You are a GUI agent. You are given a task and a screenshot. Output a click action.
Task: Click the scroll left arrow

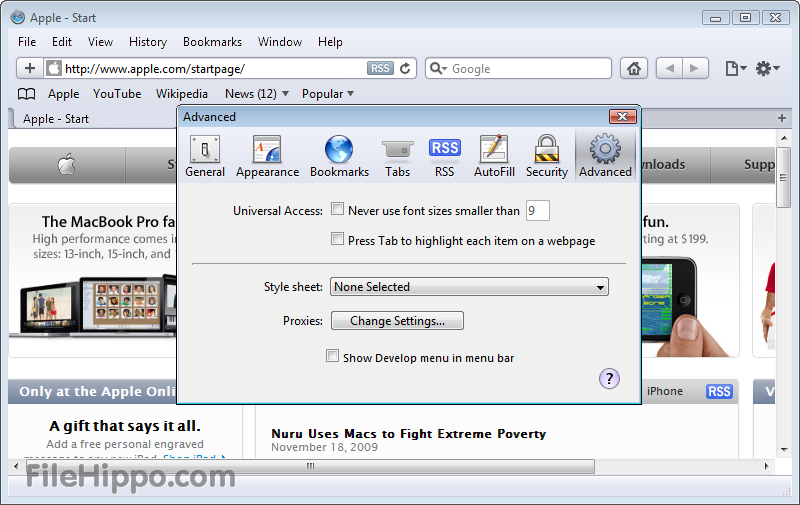[16, 466]
